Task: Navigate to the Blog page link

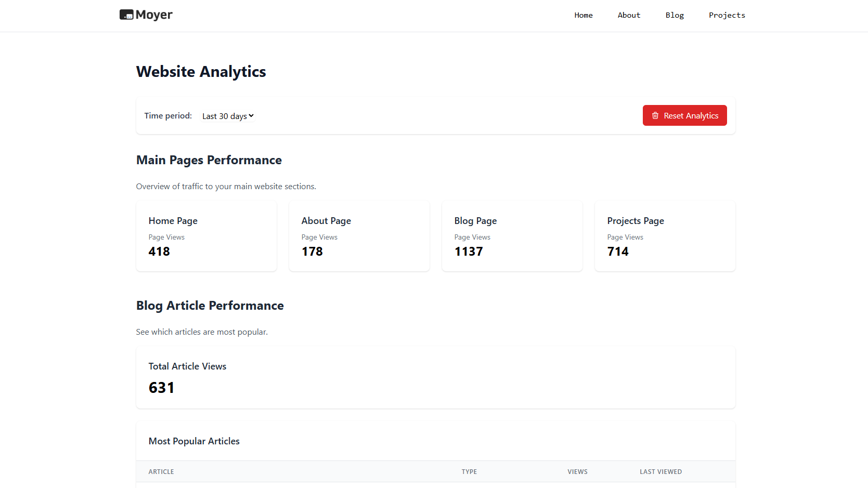Action: pos(675,15)
